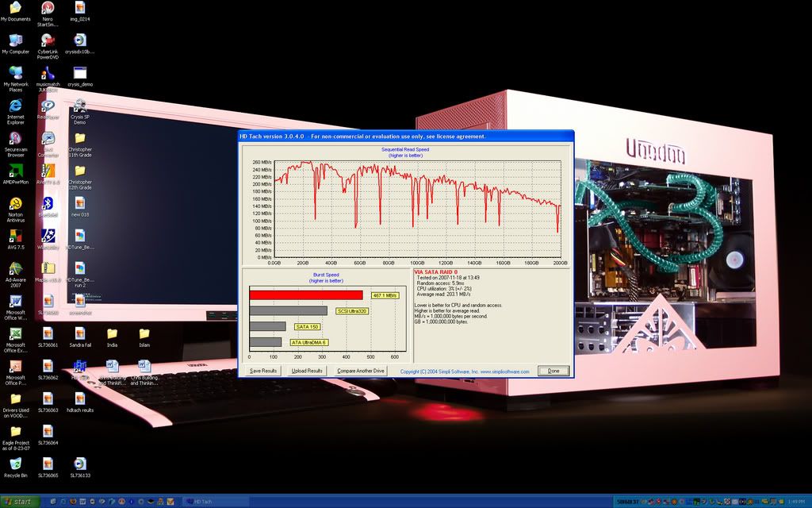Click the SATA 150 label

pos(307,326)
